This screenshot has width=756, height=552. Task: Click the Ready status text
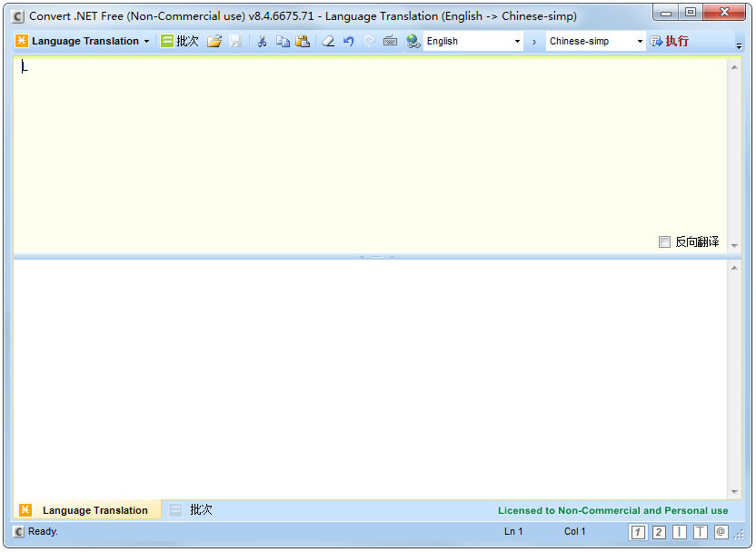43,531
